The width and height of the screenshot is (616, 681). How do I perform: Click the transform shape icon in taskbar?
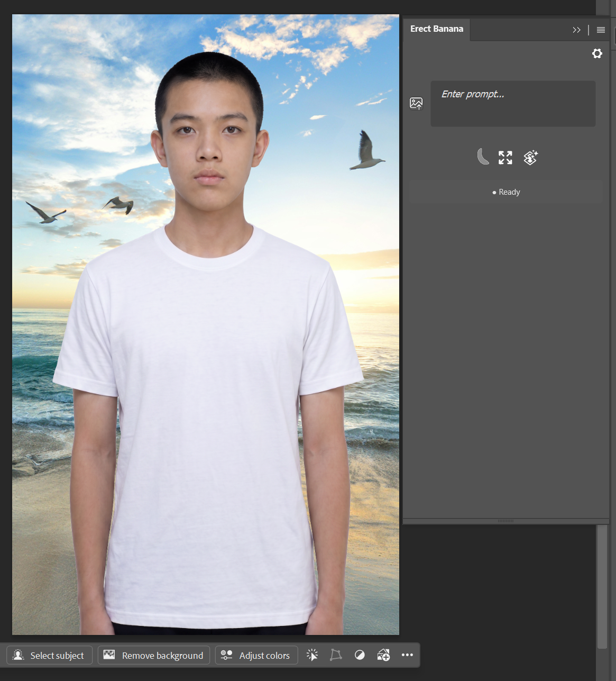(336, 655)
